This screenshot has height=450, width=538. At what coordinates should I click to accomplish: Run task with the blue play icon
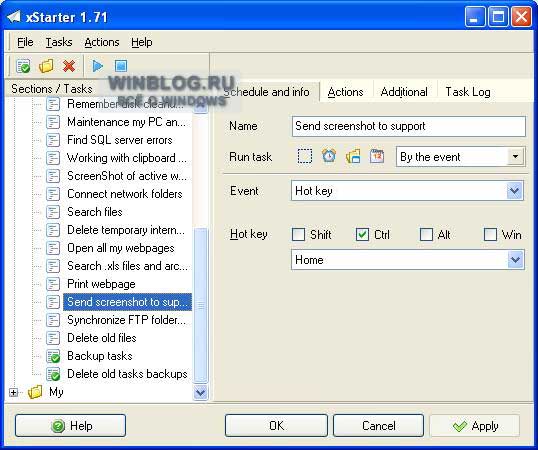point(97,66)
